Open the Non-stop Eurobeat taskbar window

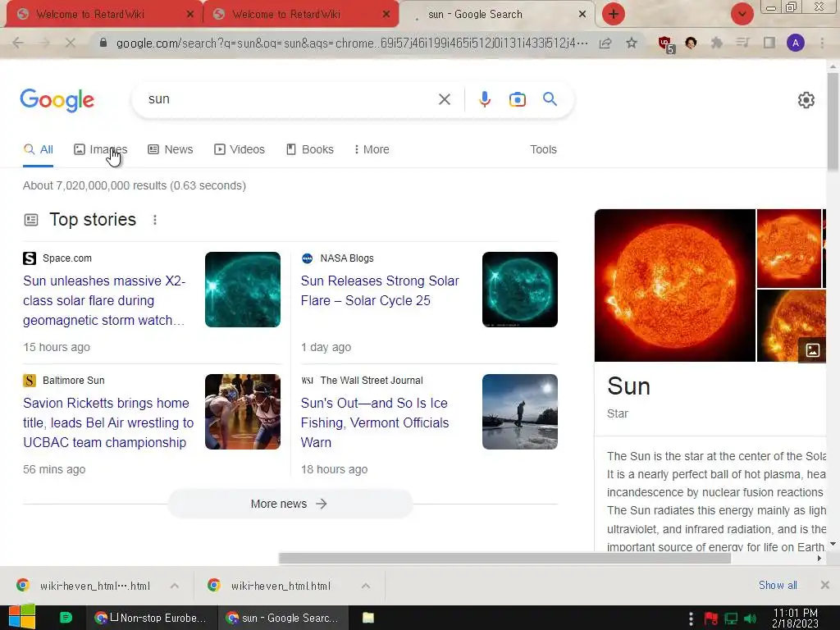coord(152,618)
